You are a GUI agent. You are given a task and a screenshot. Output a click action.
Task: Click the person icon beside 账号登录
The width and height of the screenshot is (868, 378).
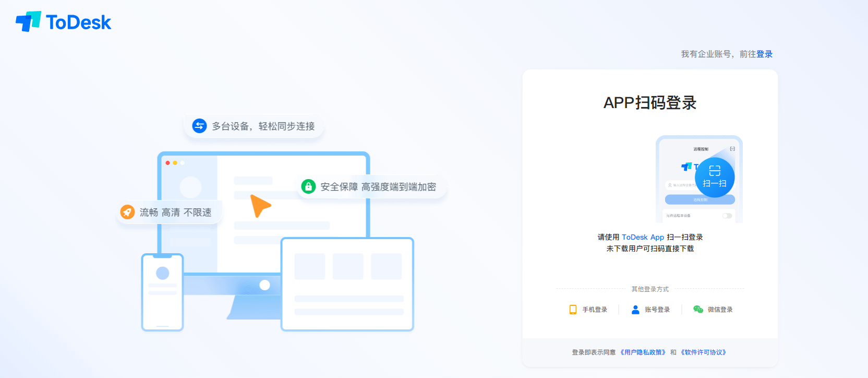click(635, 310)
